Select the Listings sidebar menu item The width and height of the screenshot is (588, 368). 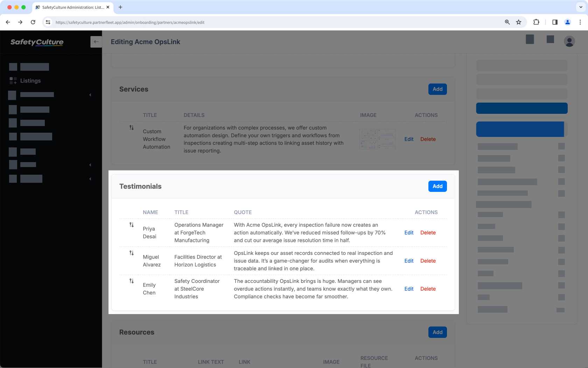[x=30, y=81]
